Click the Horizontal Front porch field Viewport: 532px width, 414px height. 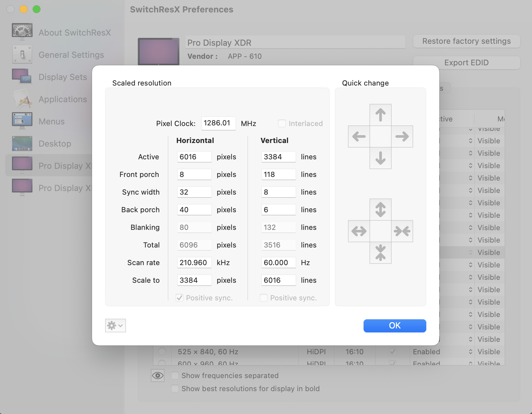pos(195,174)
